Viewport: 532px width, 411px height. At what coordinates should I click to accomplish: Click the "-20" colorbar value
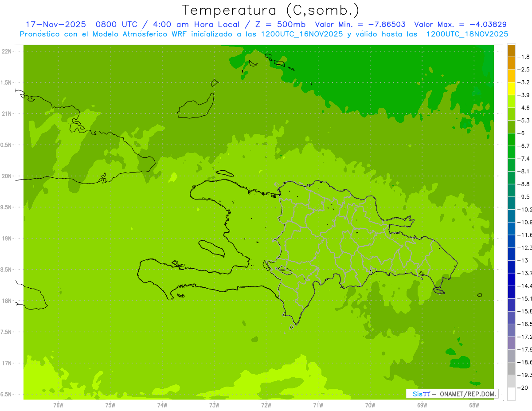click(523, 388)
